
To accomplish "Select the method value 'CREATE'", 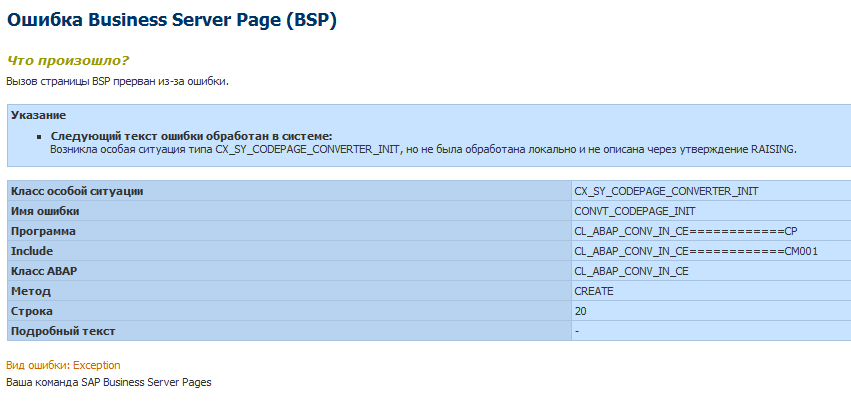I will tap(594, 291).
